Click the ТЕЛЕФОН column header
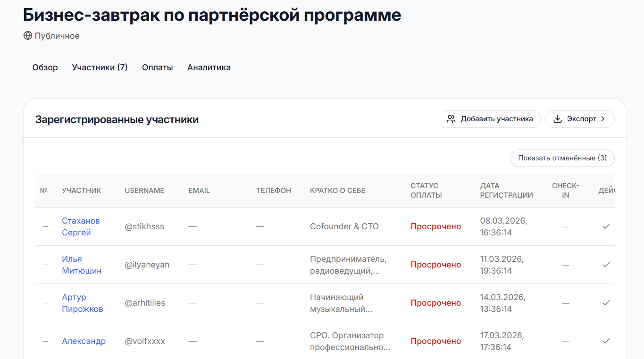 274,191
